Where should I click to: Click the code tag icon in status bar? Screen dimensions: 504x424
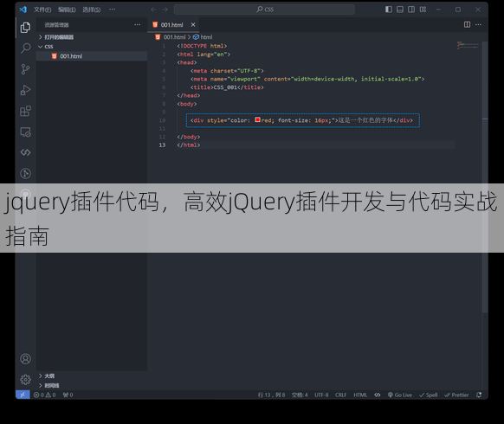(378, 395)
